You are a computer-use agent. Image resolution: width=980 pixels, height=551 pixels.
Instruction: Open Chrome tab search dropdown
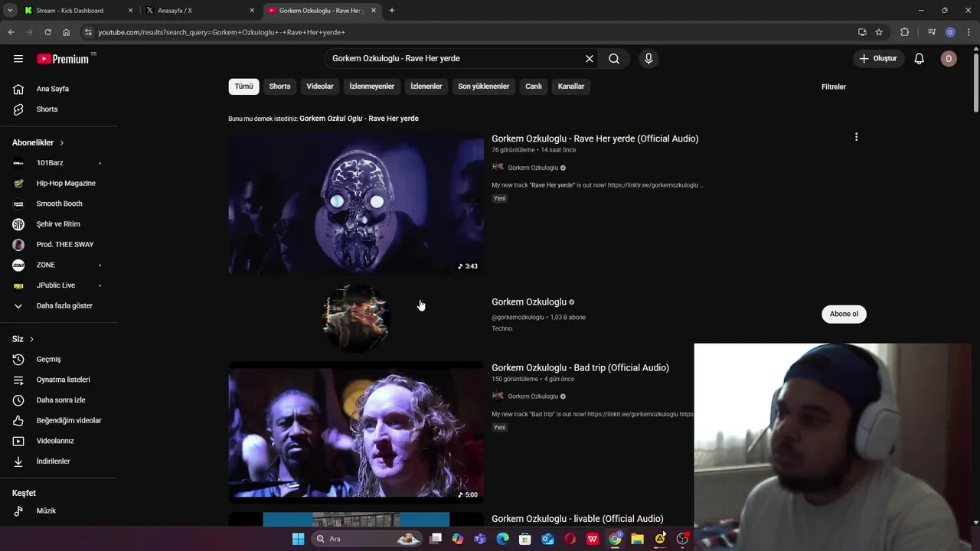[x=10, y=11]
